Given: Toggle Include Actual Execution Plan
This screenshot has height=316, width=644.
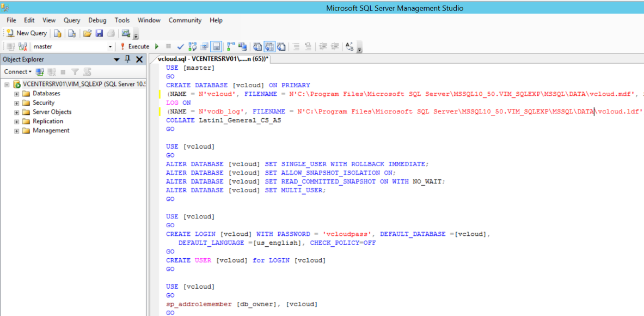Looking at the screenshot, I should coord(231,46).
